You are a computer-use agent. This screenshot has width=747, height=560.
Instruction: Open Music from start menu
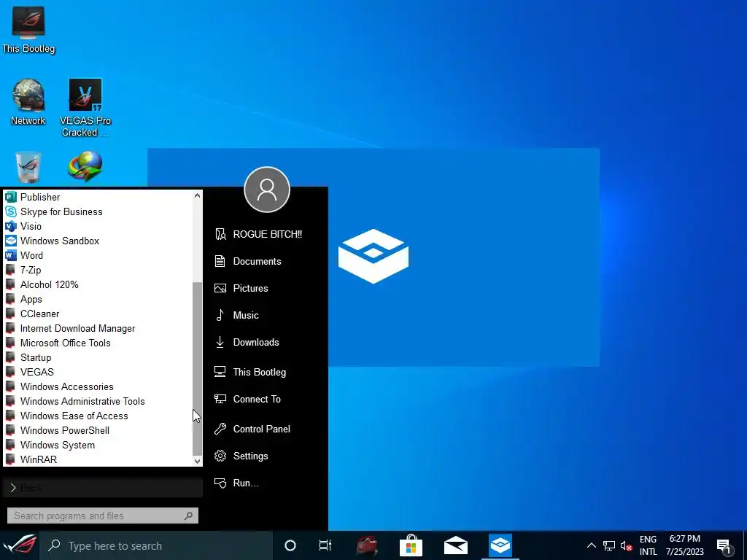coord(267,315)
